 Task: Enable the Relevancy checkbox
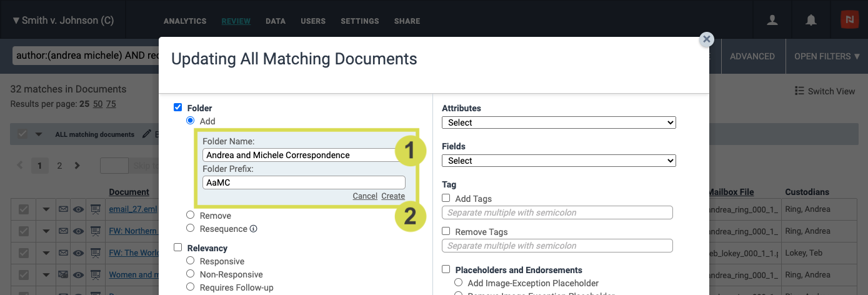click(178, 247)
